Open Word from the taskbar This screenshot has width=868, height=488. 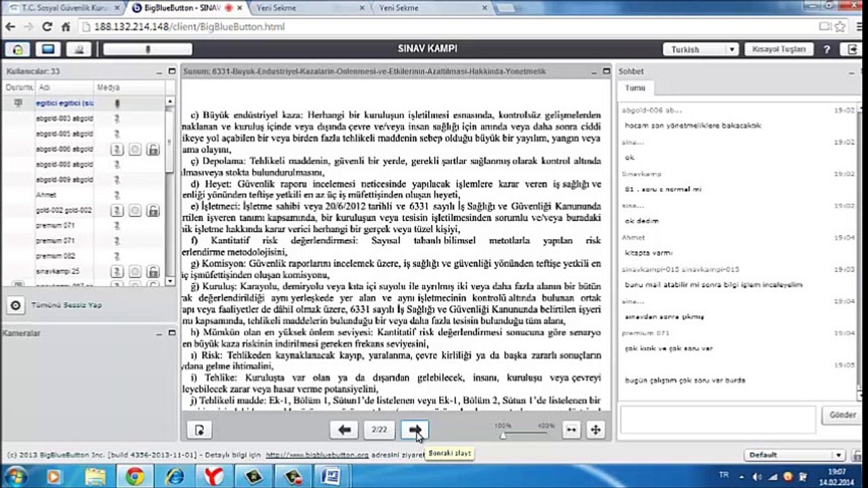pos(330,476)
